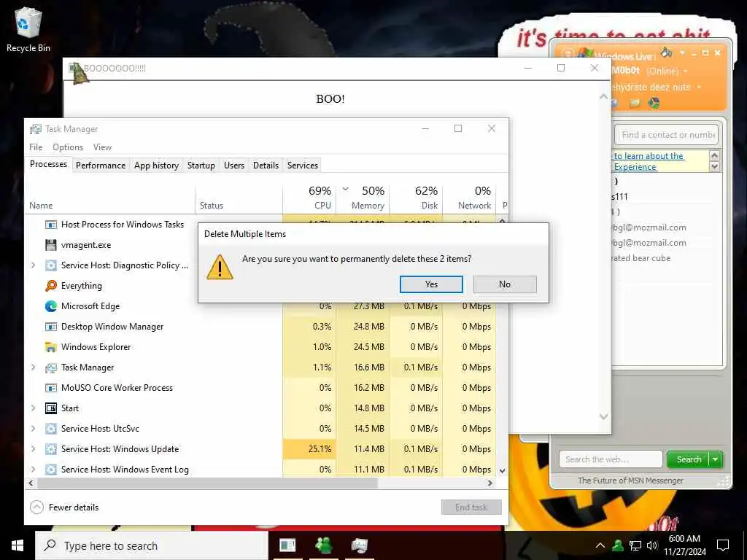
Task: Click the Task Manager process row icon
Action: point(51,367)
